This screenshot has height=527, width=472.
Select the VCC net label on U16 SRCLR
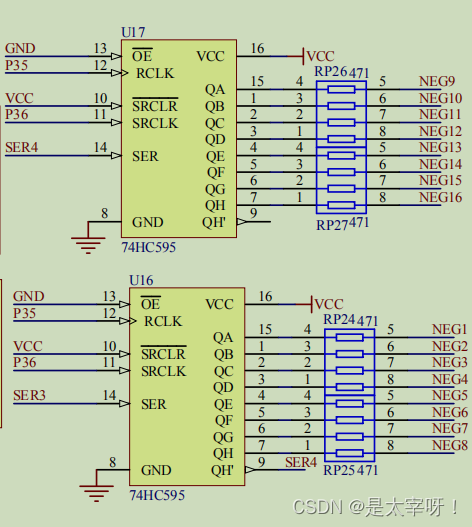[28, 346]
